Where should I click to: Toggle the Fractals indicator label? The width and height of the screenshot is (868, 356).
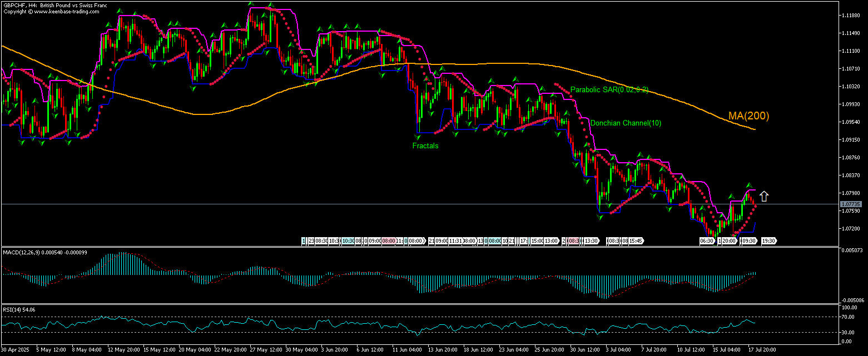click(425, 146)
